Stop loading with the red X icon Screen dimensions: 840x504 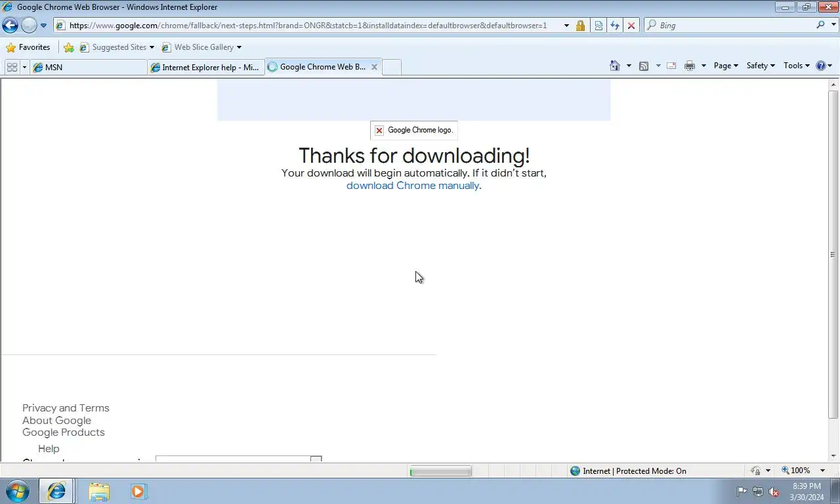631,26
